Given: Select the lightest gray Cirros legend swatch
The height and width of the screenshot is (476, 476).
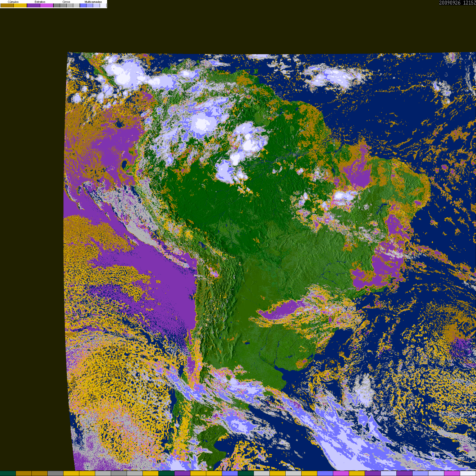Looking at the screenshot, I should coord(76,5).
